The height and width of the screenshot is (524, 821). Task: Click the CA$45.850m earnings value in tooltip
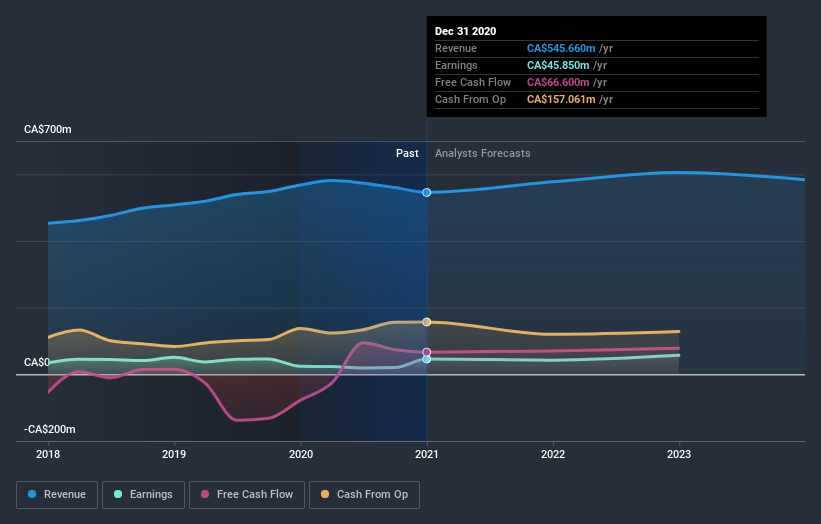click(x=558, y=65)
